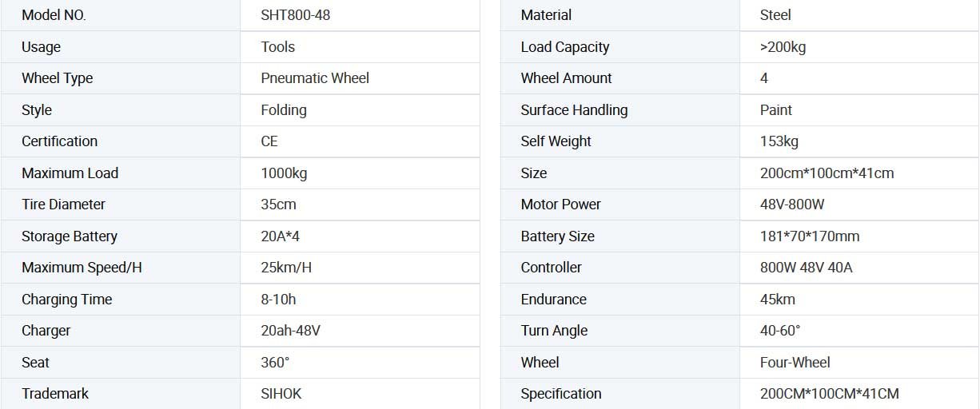Select the Load Capacity label

click(564, 47)
